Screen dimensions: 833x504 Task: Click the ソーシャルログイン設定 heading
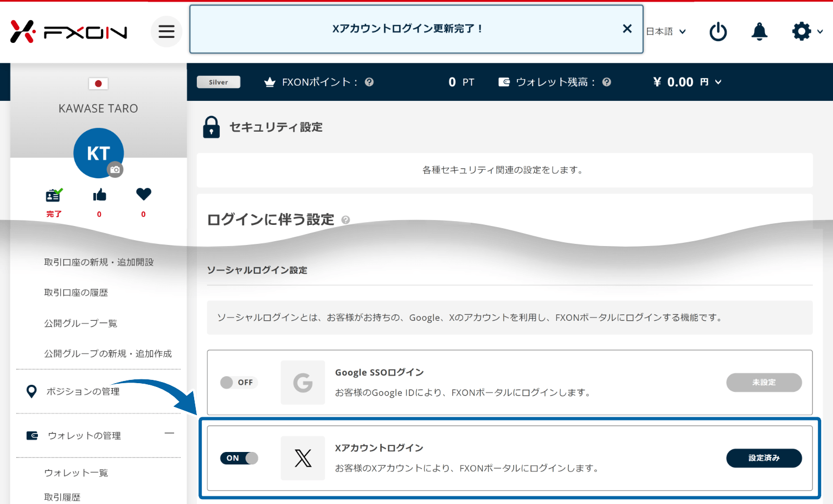coord(257,270)
